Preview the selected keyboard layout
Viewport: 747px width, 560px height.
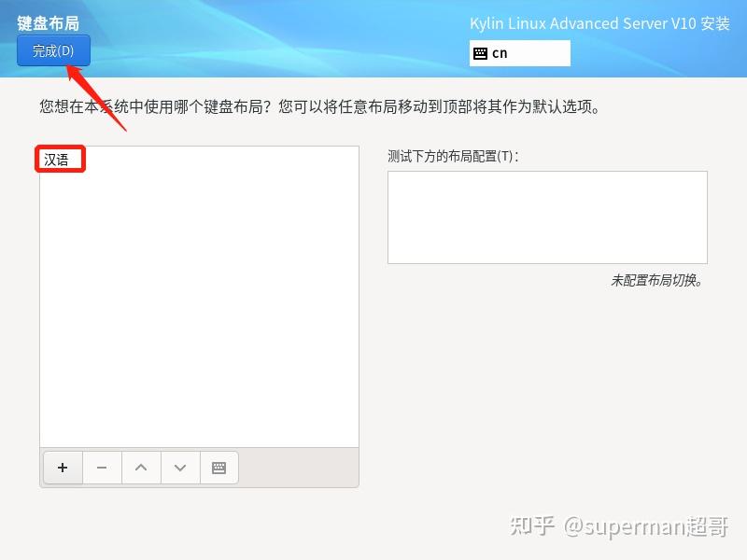point(219,468)
